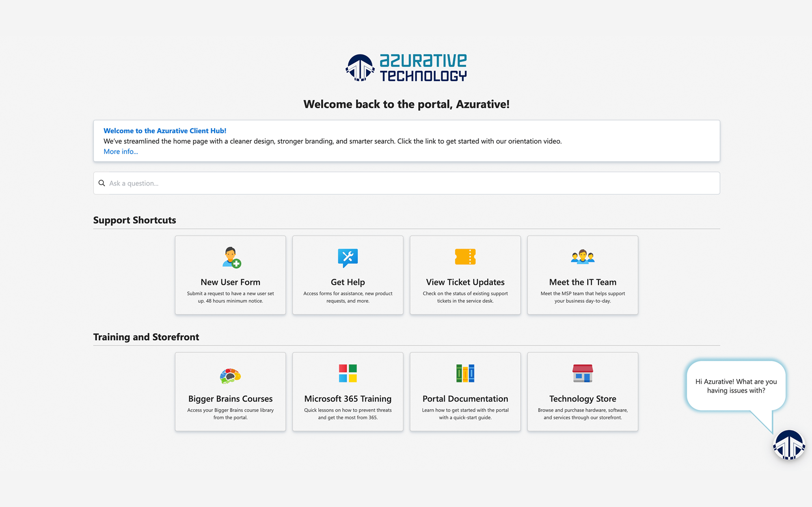Open the Technology Store title
Viewport: 812px width, 507px height.
tap(583, 399)
